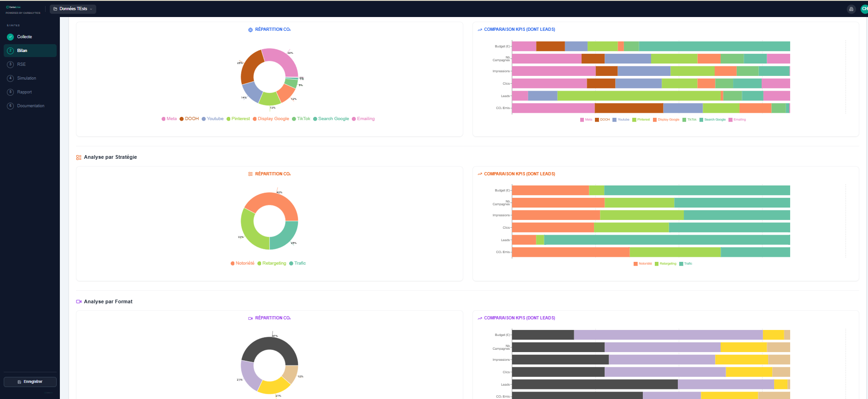Open the Données TEsts project dropdown
This screenshot has width=868, height=399.
(73, 9)
